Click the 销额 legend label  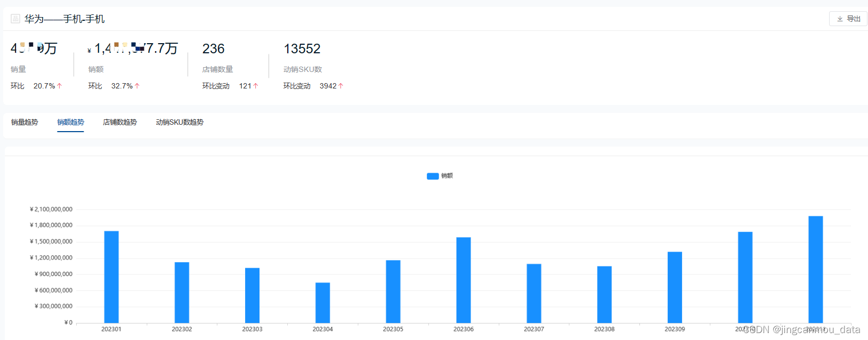point(447,176)
